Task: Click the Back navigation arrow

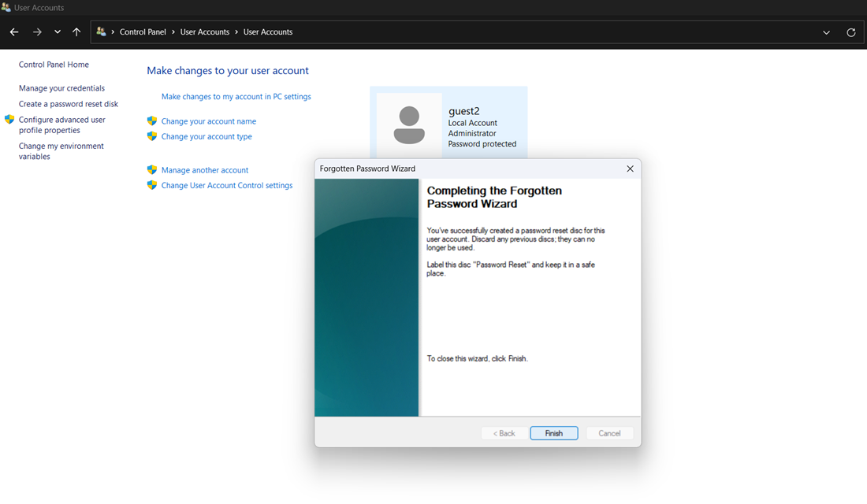Action: pyautogui.click(x=14, y=32)
